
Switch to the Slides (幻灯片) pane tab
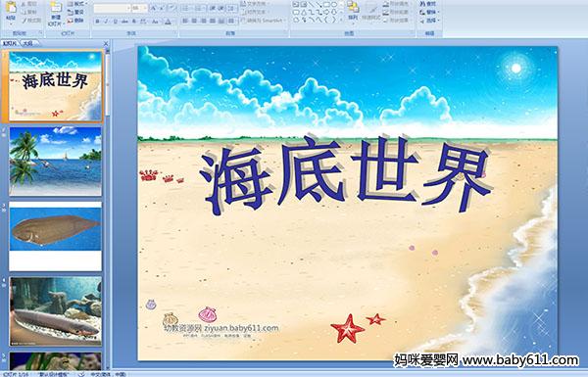pos(10,43)
